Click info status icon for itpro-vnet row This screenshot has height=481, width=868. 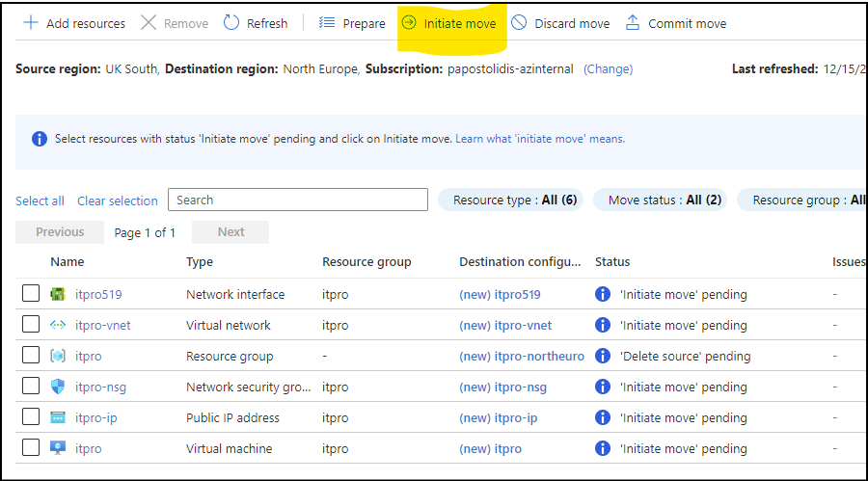coord(603,325)
